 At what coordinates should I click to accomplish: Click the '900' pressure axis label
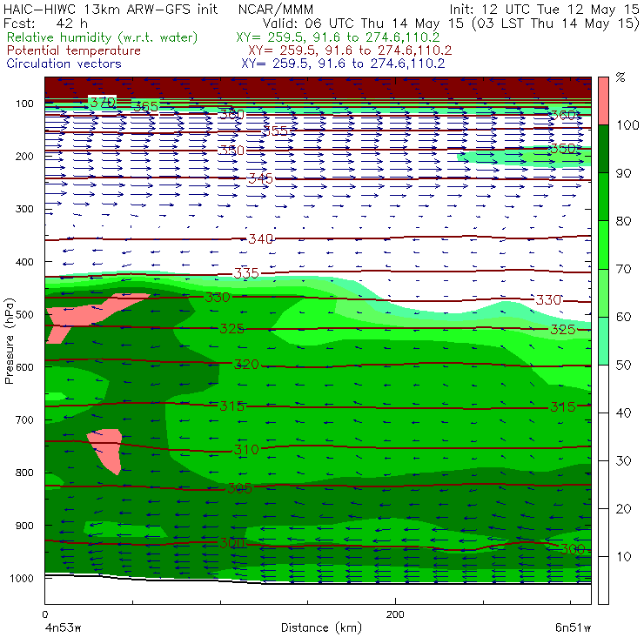[24, 526]
